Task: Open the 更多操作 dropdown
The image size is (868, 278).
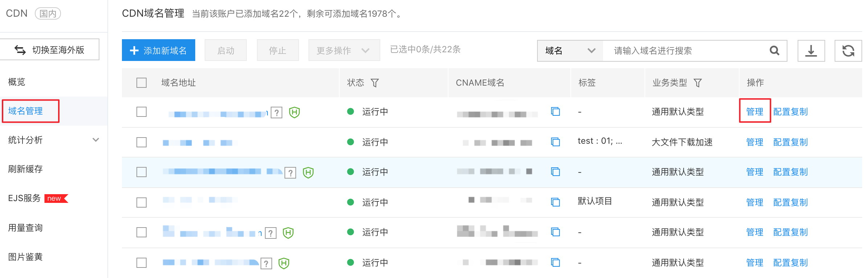Action: click(344, 50)
